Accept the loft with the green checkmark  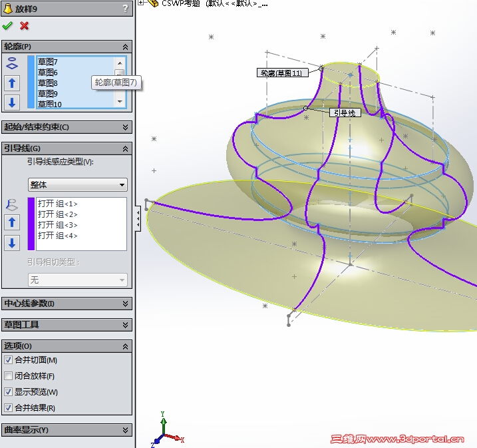(7, 26)
